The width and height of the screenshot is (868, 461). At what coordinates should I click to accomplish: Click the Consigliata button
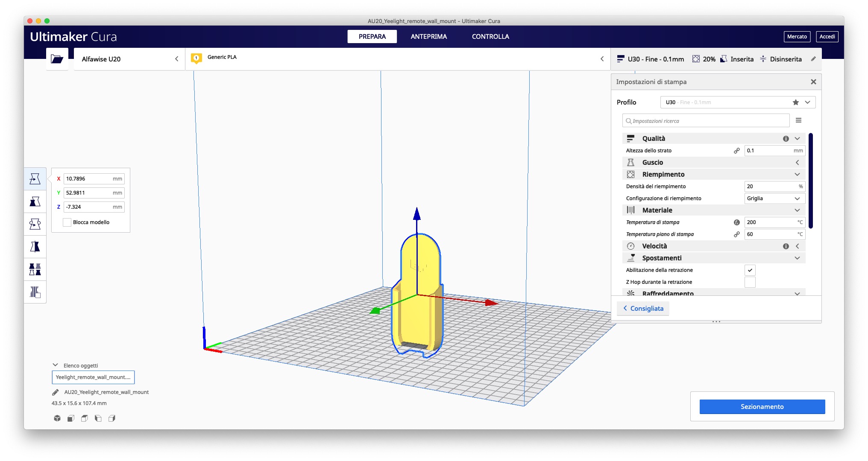[643, 309]
